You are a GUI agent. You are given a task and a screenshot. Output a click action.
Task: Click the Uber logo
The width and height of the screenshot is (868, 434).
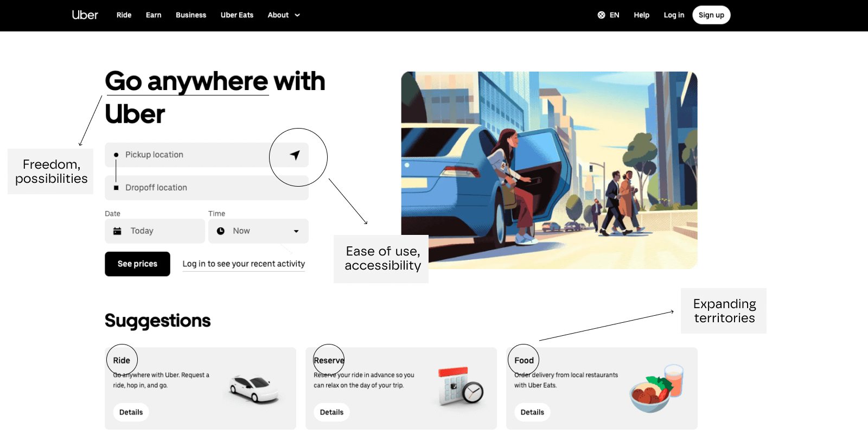(x=85, y=15)
